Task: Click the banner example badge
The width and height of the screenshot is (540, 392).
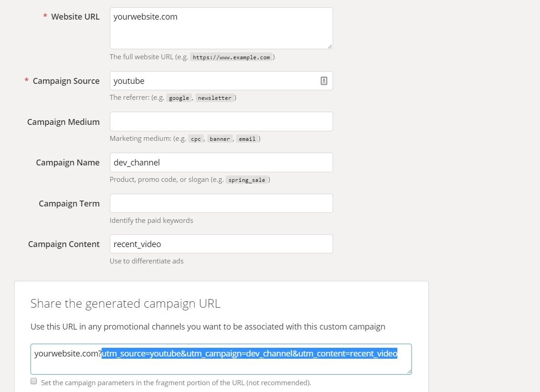Action: (220, 139)
